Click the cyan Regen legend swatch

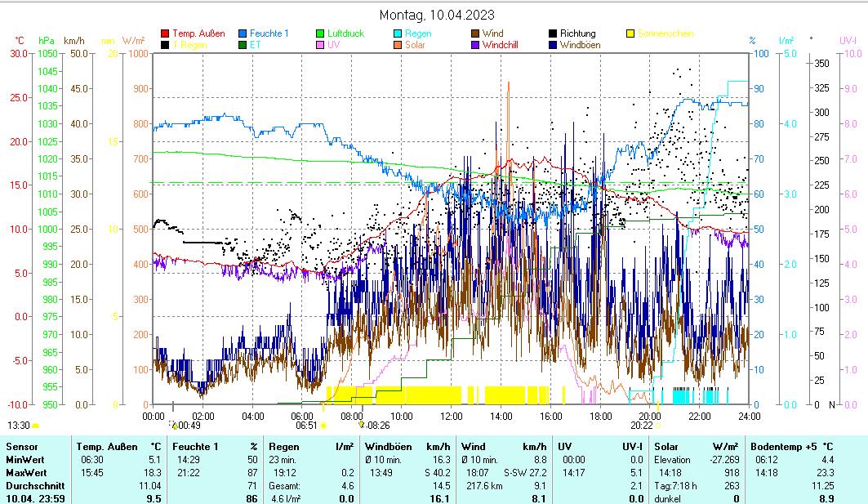[398, 34]
